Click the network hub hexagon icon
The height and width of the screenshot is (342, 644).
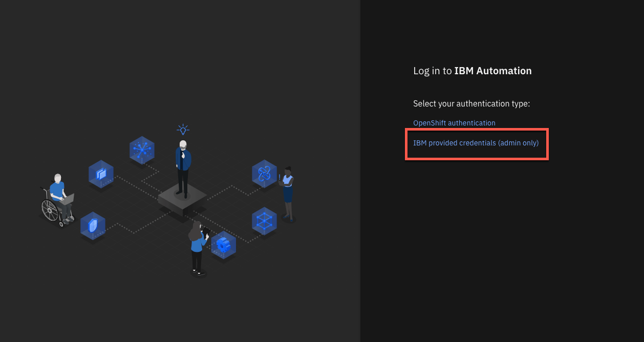[142, 150]
